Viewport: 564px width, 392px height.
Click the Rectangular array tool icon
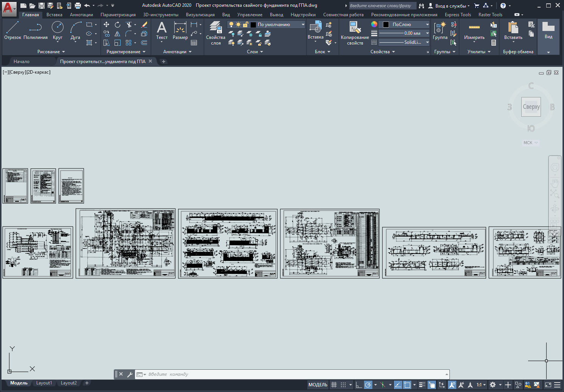coord(129,43)
